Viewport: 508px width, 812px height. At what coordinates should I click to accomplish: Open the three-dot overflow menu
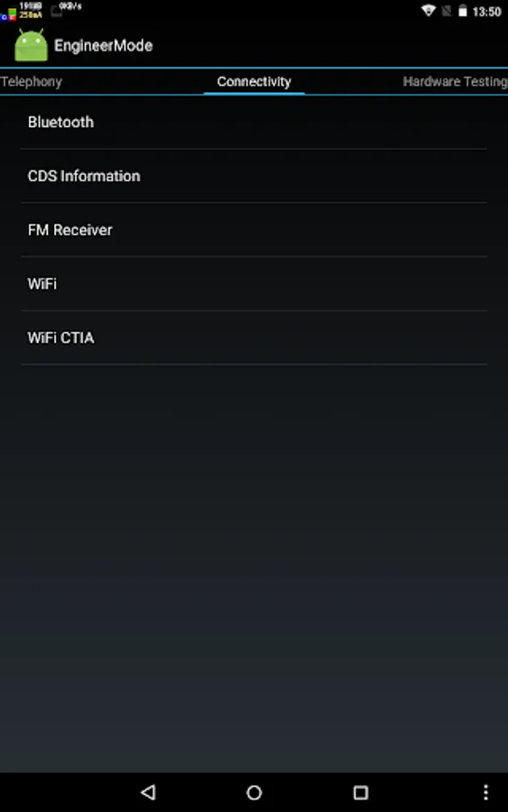pyautogui.click(x=485, y=792)
